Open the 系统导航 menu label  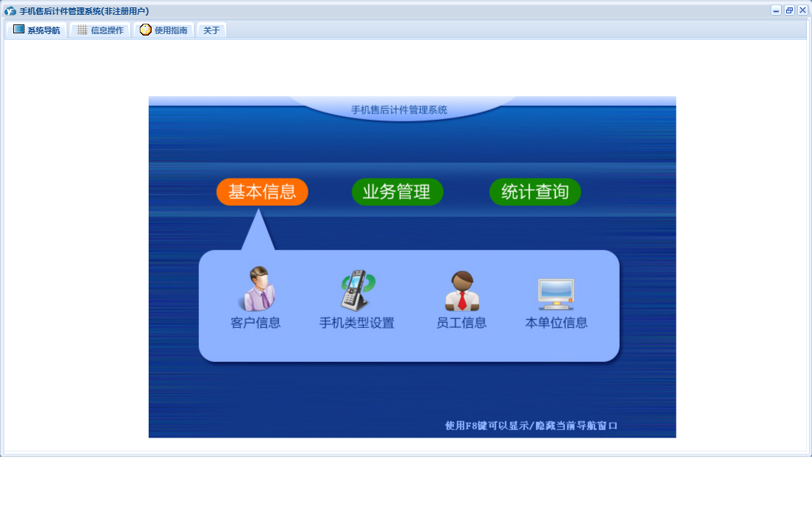point(44,30)
